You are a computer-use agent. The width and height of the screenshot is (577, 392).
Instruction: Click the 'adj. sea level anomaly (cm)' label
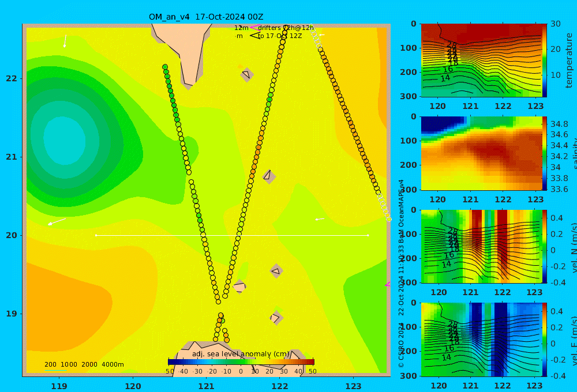click(241, 354)
